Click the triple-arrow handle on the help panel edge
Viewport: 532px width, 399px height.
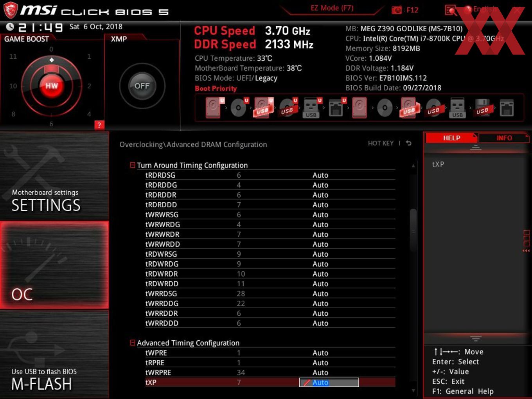526,251
